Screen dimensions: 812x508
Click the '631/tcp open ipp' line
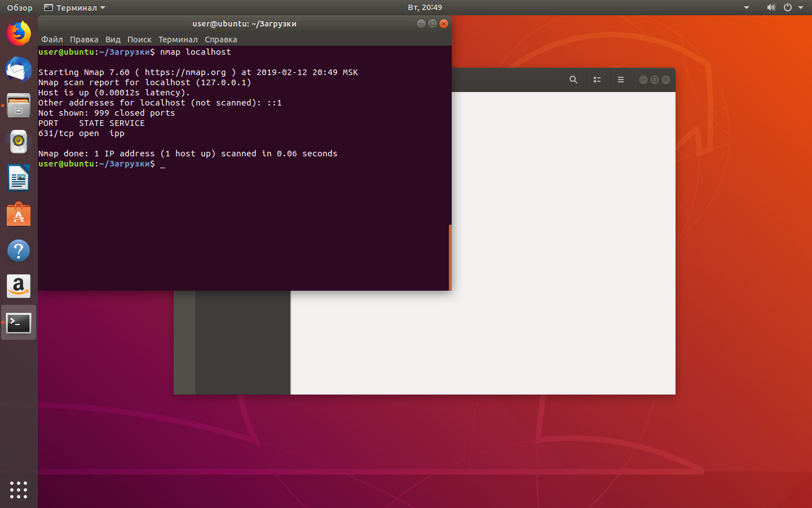coord(81,133)
